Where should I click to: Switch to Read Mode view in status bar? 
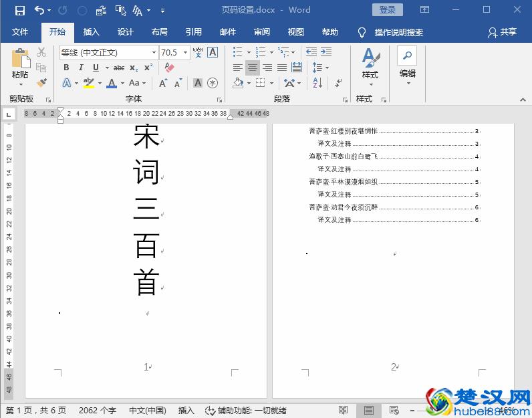tap(343, 410)
